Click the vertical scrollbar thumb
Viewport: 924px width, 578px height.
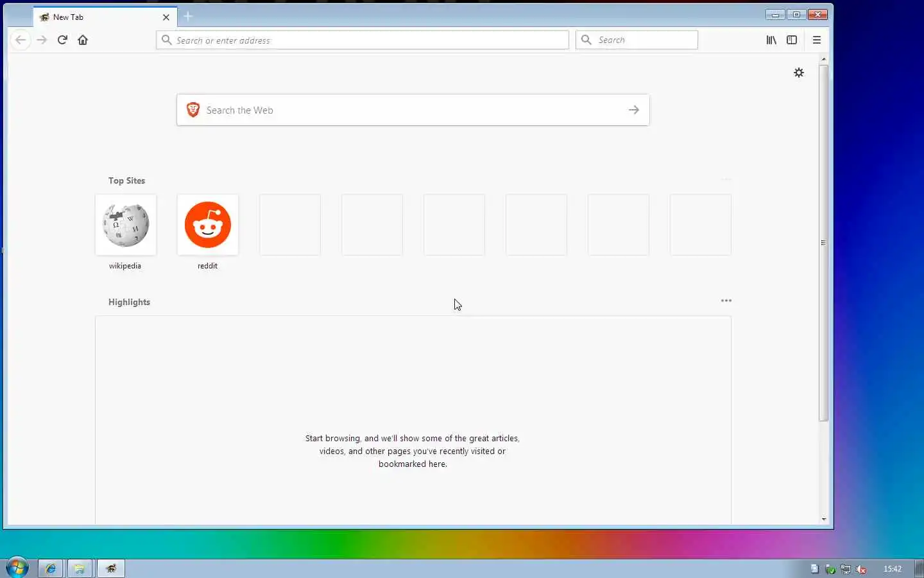pos(823,243)
